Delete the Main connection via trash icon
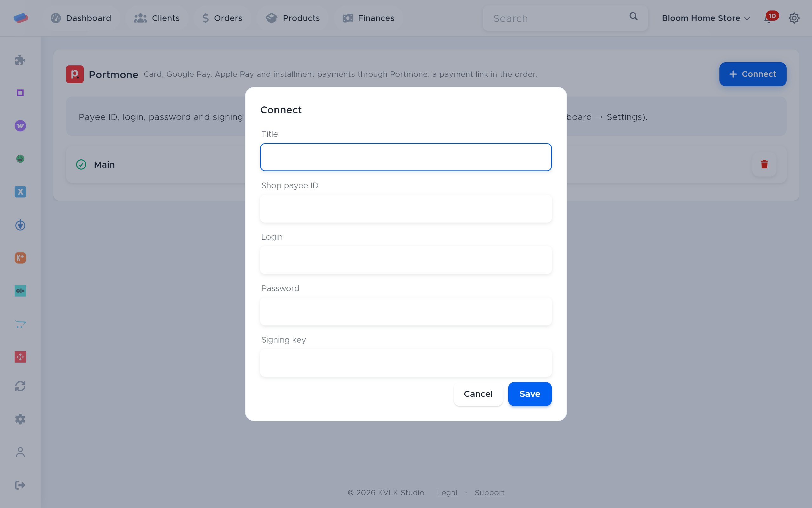The image size is (812, 508). pyautogui.click(x=764, y=164)
